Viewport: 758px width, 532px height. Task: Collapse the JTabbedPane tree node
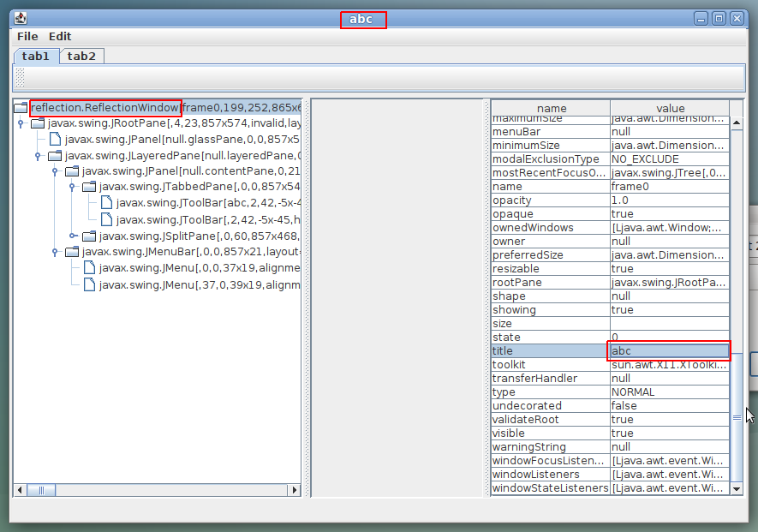tap(74, 187)
